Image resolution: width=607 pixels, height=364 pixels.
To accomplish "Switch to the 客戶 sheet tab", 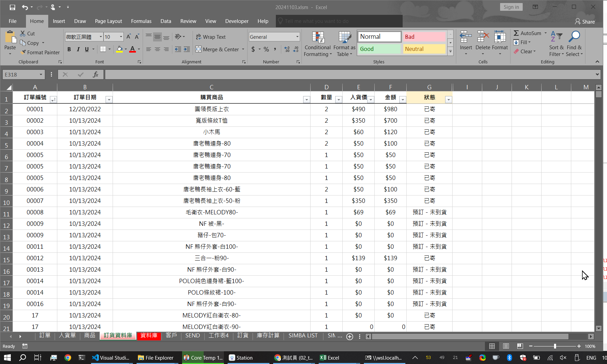I will [171, 335].
